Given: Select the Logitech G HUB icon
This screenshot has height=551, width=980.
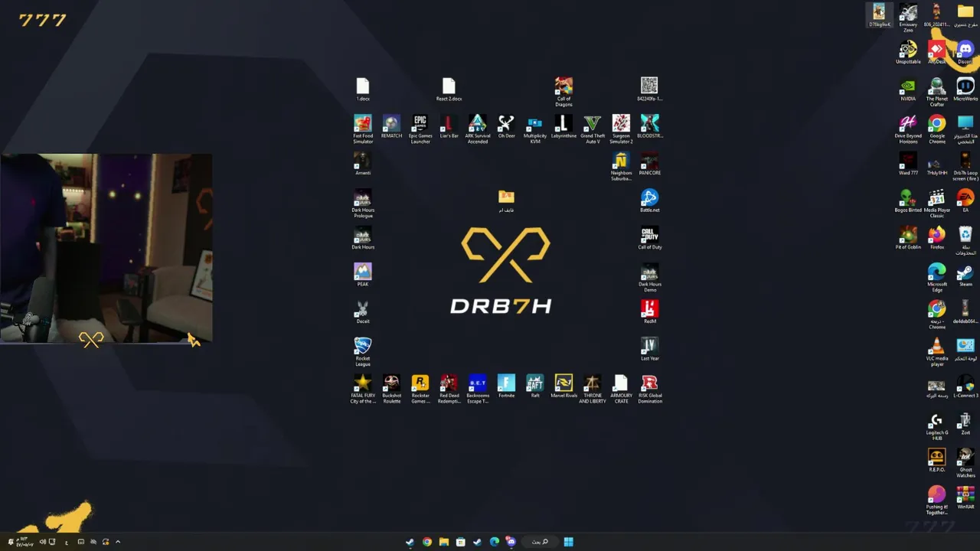Looking at the screenshot, I should point(936,426).
